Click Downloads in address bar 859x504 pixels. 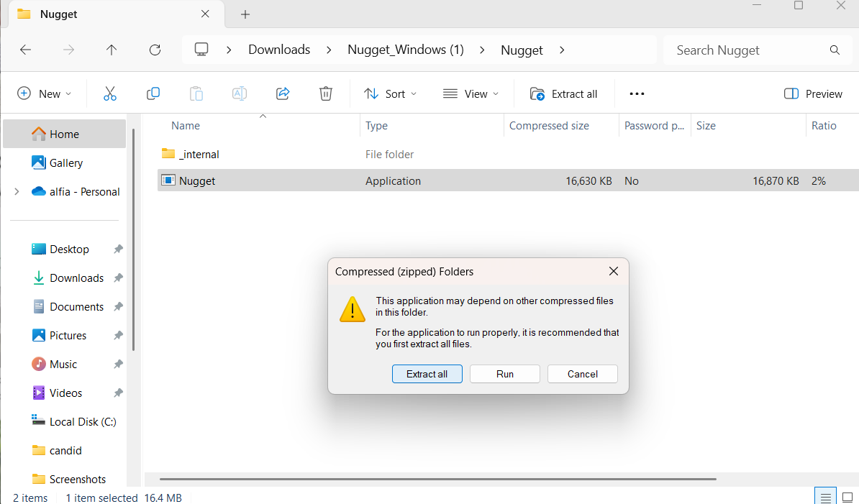point(279,50)
